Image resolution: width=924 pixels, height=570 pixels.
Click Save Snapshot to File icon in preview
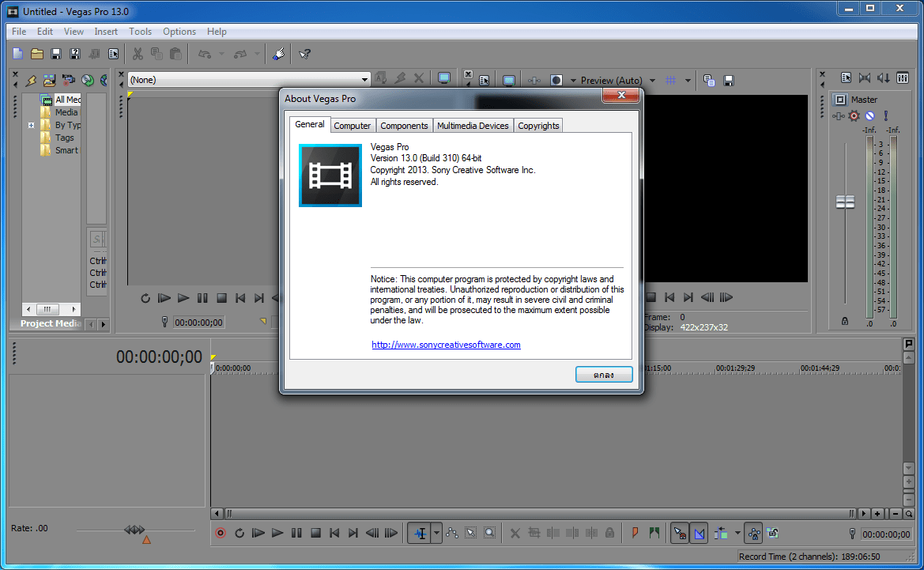pyautogui.click(x=728, y=80)
